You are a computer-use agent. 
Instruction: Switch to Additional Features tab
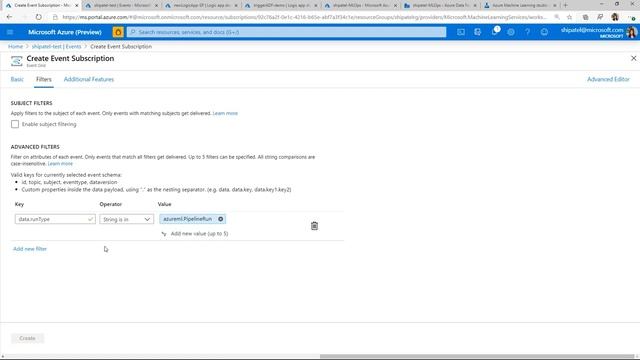point(89,79)
